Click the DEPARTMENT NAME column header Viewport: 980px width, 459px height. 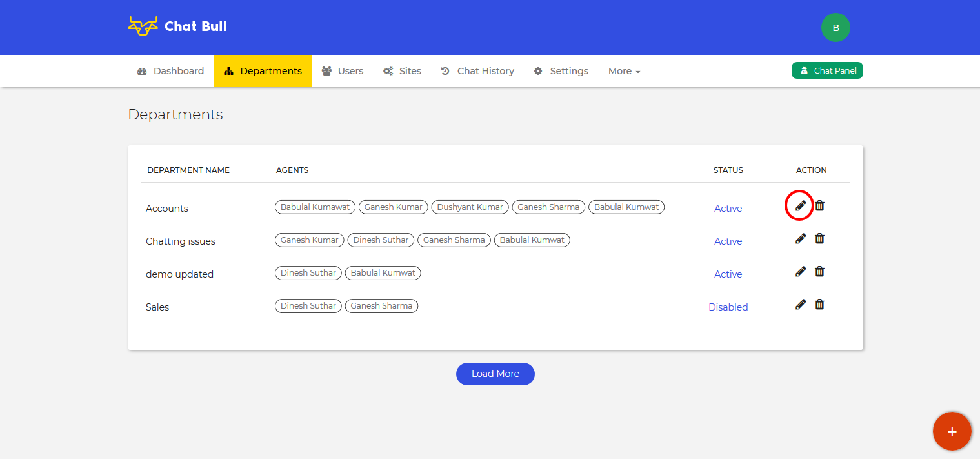click(188, 170)
